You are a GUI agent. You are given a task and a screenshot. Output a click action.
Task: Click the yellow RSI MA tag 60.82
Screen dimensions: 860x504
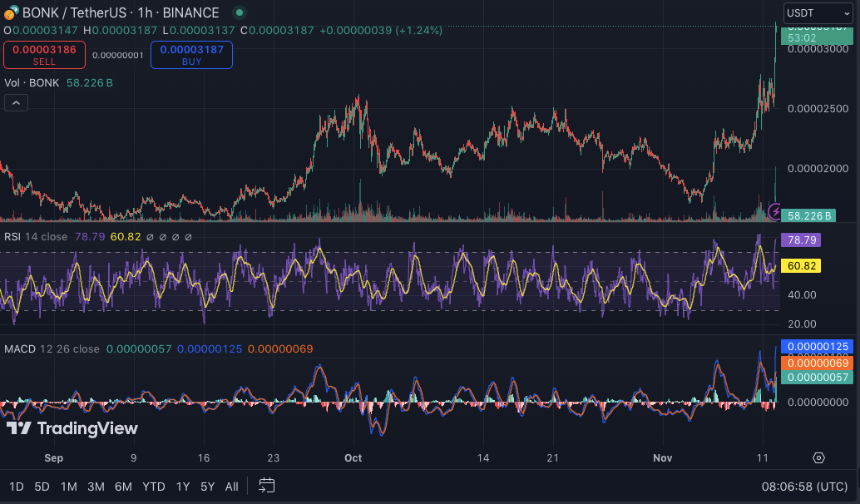coord(801,266)
